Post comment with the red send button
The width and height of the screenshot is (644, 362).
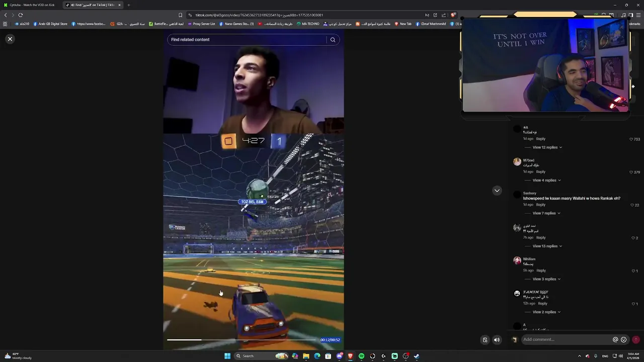(636, 339)
